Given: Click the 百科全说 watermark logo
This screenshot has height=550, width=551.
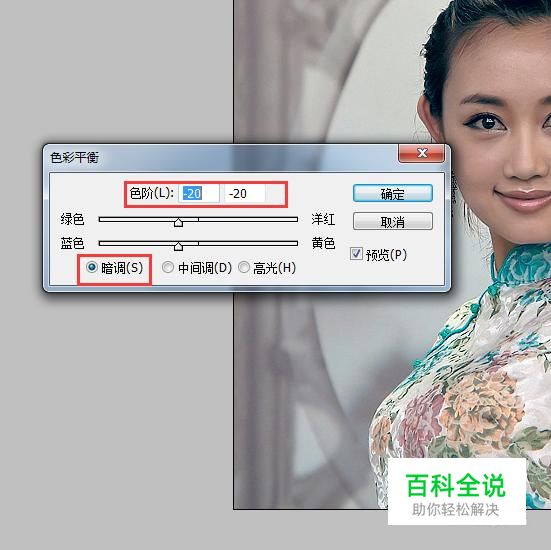Looking at the screenshot, I should (x=456, y=491).
